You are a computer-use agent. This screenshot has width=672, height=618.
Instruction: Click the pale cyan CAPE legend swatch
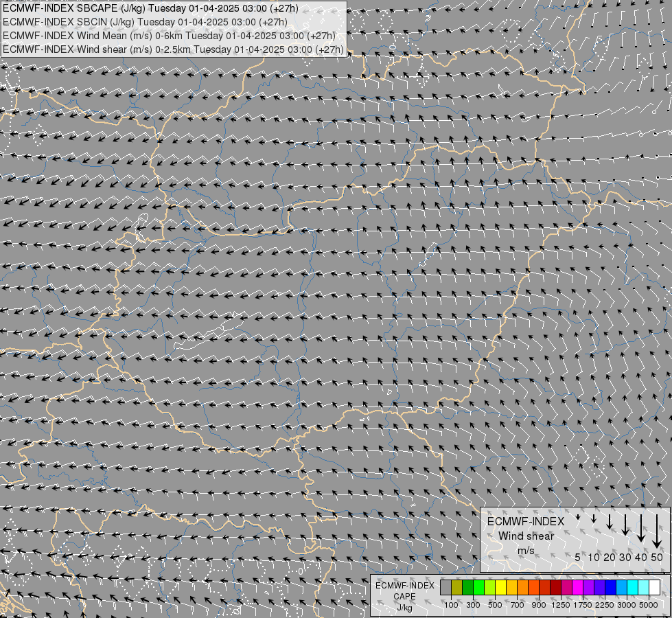coord(644,588)
